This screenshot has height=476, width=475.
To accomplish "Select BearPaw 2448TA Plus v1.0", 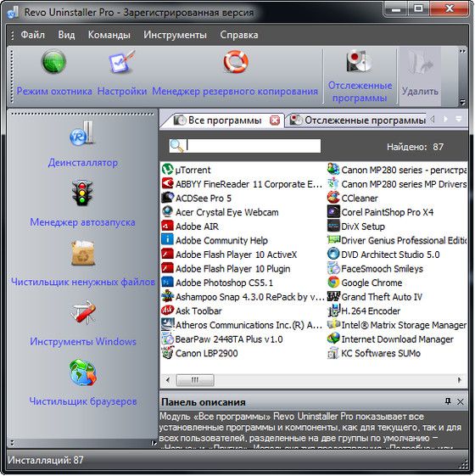I will click(x=222, y=339).
